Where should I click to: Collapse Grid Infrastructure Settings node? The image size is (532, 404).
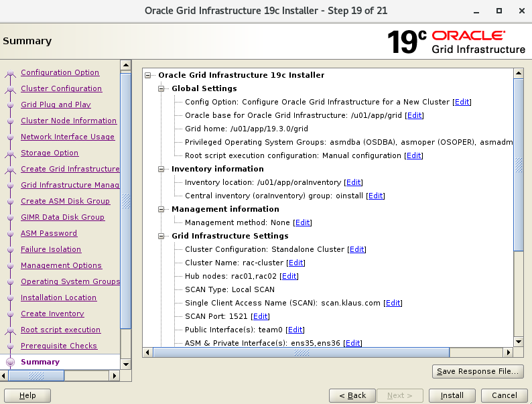click(161, 236)
